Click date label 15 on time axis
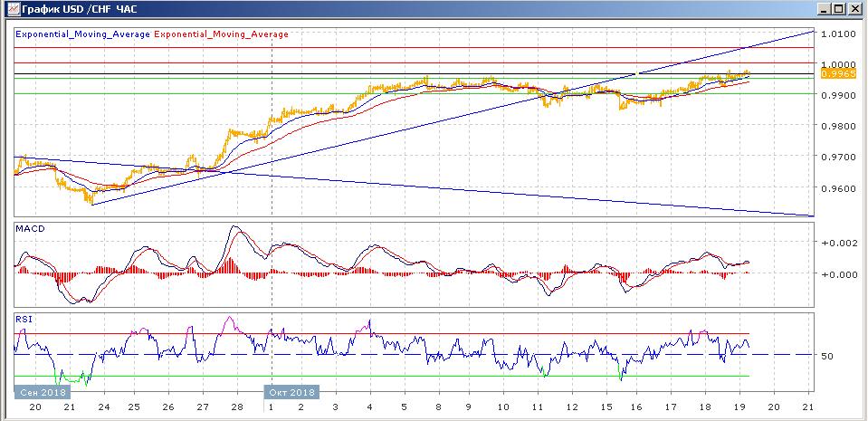868x421 pixels. pyautogui.click(x=606, y=407)
